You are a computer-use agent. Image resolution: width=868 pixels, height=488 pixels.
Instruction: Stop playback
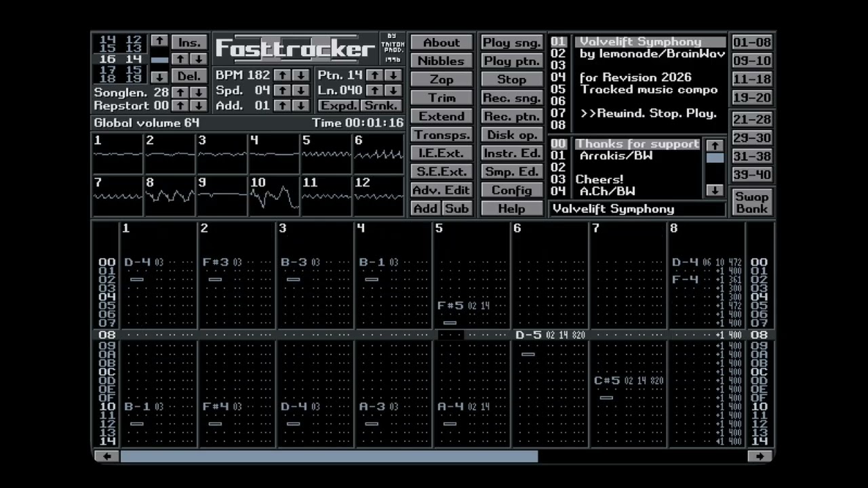(x=512, y=79)
